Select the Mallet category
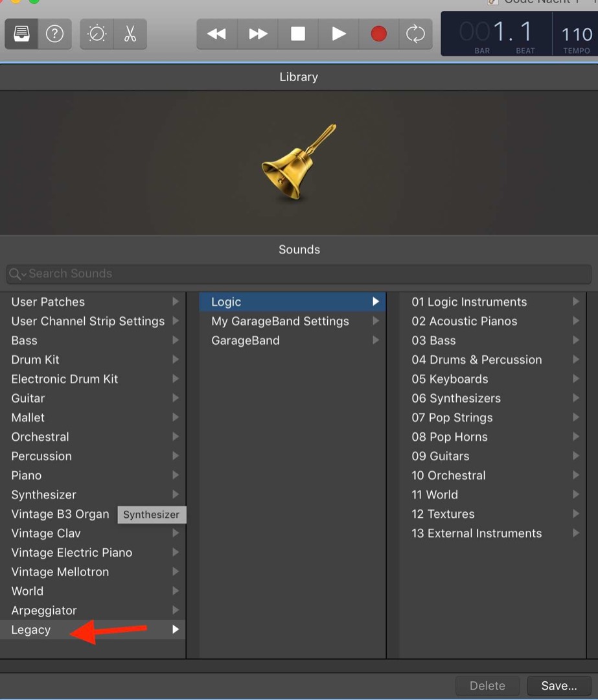The width and height of the screenshot is (598, 700). pos(93,417)
